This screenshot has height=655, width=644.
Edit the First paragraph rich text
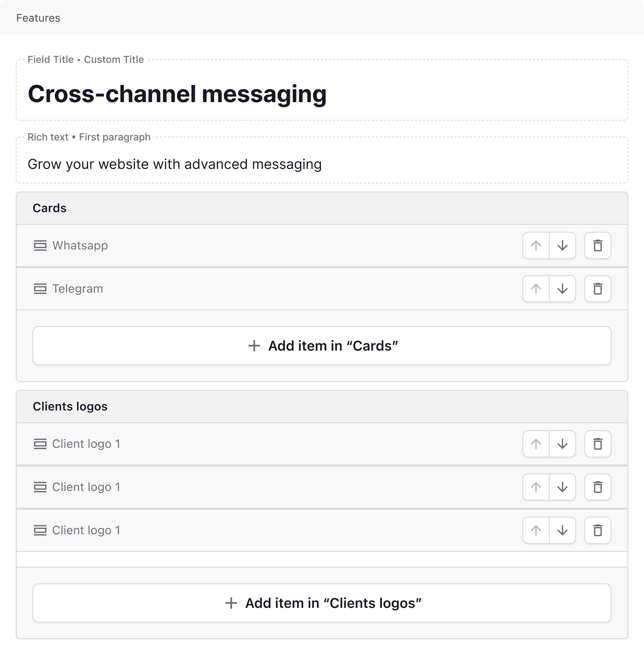[x=174, y=164]
